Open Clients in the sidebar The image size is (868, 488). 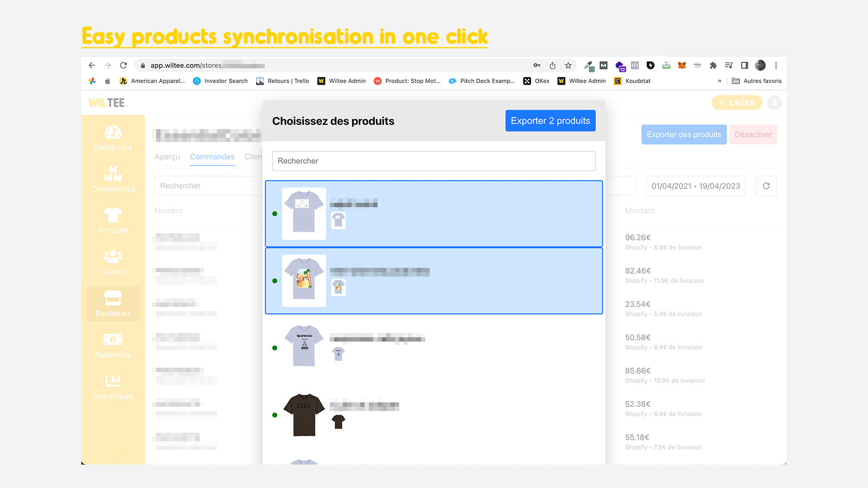point(113,262)
